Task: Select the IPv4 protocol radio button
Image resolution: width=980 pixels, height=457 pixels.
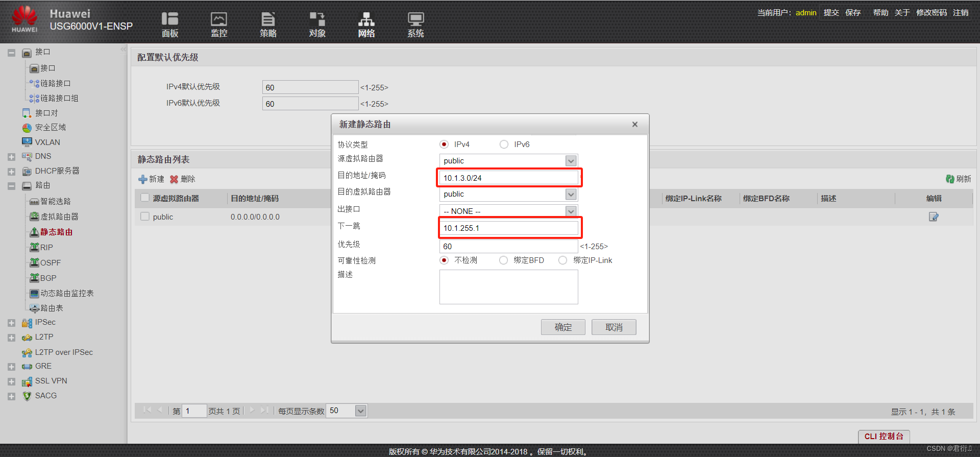Action: (444, 145)
